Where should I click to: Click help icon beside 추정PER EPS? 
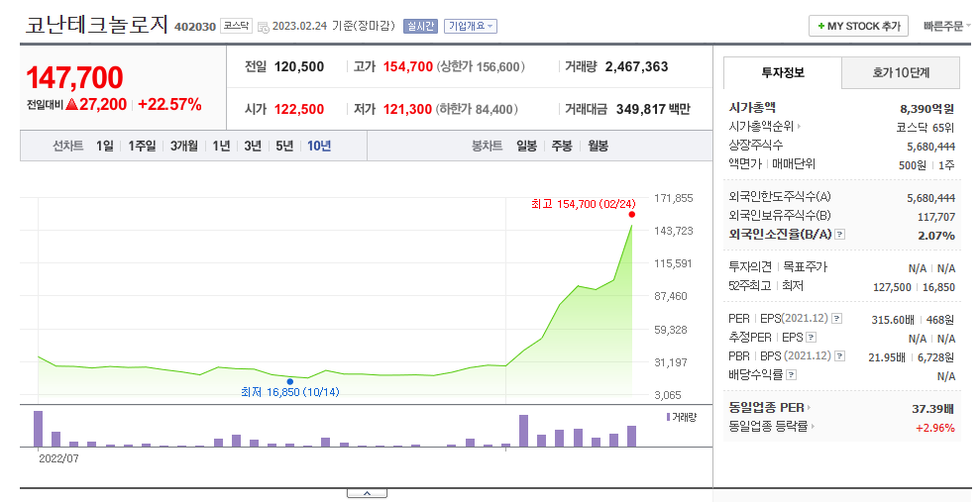point(811,338)
